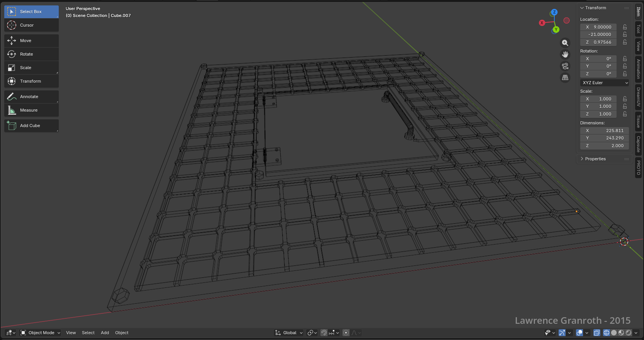This screenshot has width=644, height=340.
Task: Toggle X-ray mode in header
Action: point(596,333)
